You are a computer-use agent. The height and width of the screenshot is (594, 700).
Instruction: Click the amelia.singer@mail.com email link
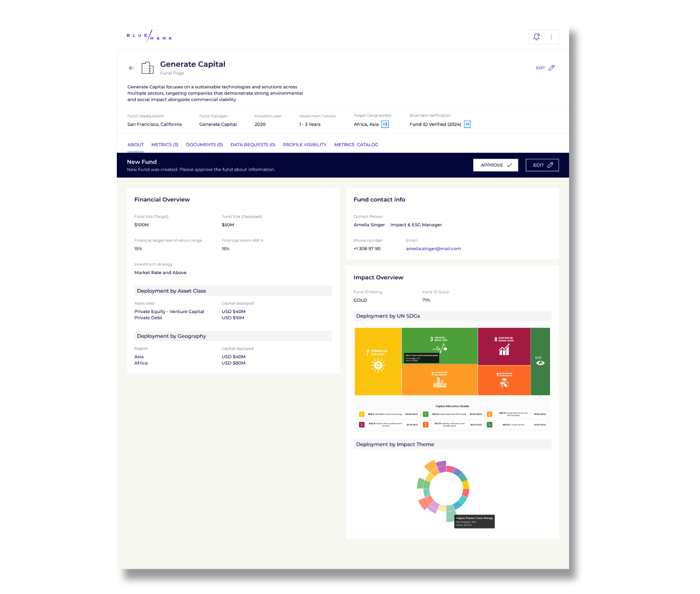coord(433,249)
